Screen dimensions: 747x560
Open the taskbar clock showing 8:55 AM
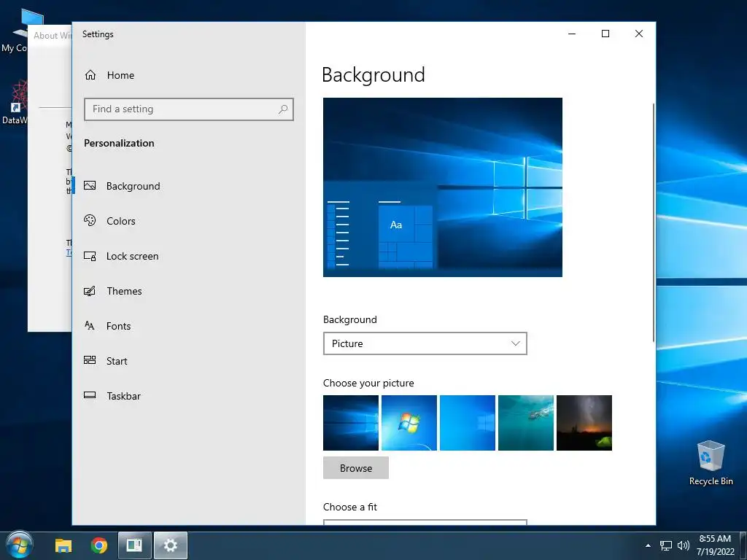tap(715, 545)
